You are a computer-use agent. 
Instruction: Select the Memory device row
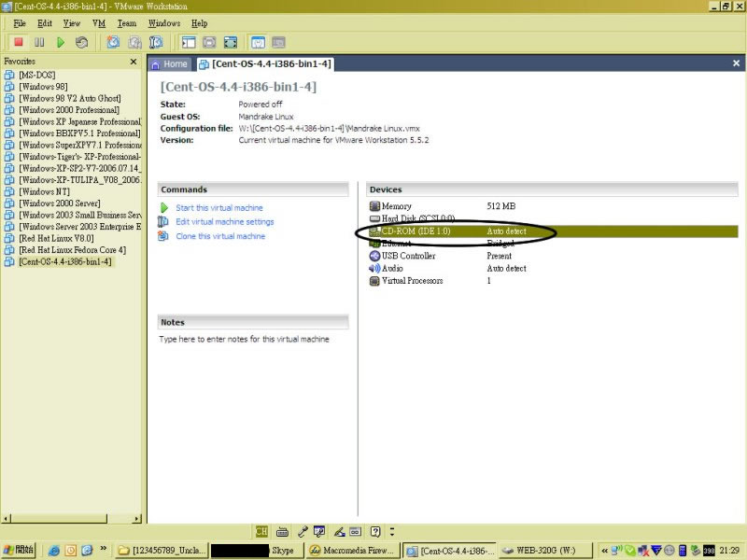[x=553, y=206]
